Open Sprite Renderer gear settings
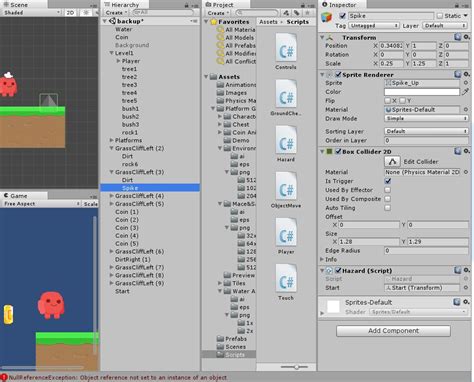Viewport: 474px width, 382px height. pyautogui.click(x=467, y=74)
